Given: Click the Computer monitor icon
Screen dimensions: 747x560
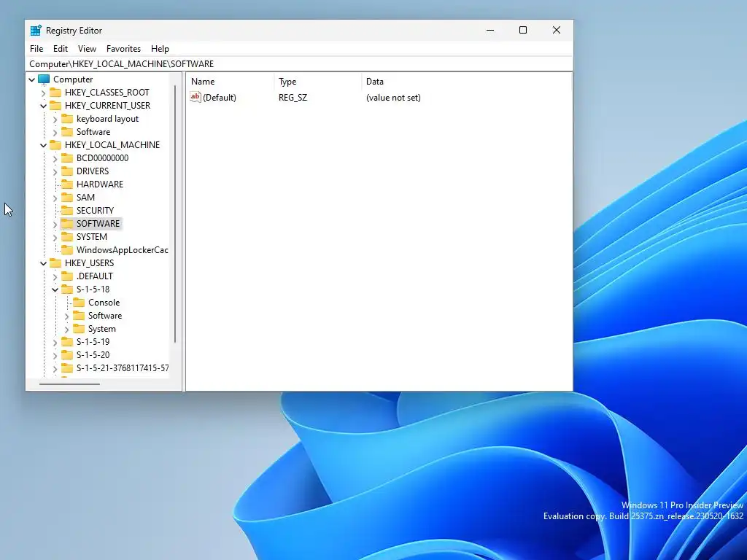Looking at the screenshot, I should (x=44, y=79).
